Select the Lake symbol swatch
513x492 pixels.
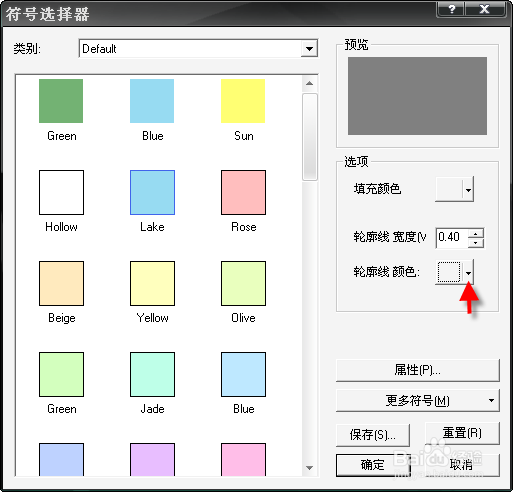pos(152,192)
